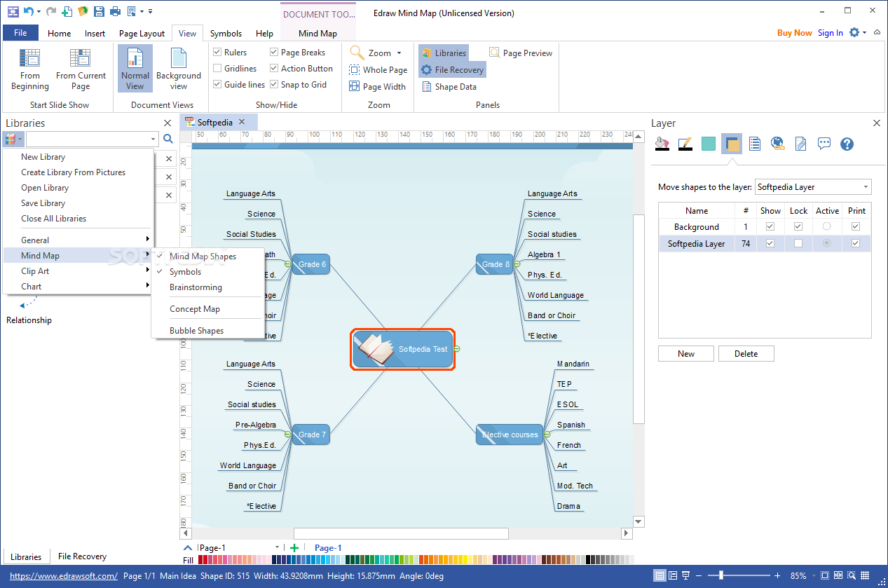Click the Sign In link

point(831,33)
